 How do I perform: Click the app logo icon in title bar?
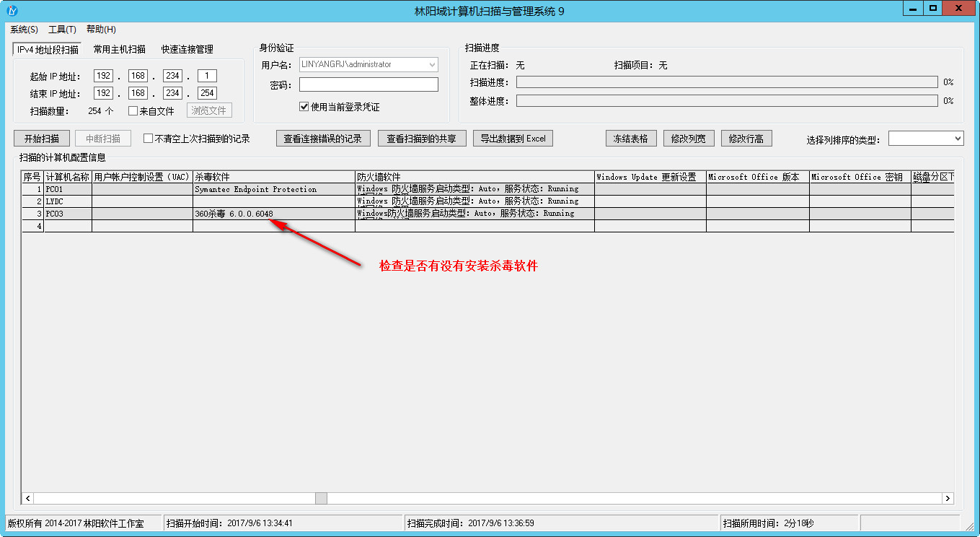click(x=12, y=11)
